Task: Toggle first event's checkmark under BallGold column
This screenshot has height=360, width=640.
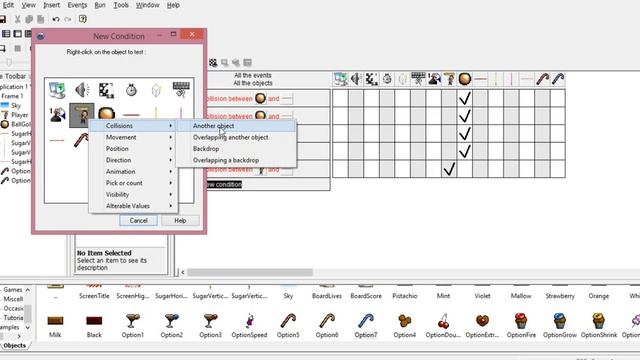Action: coord(464,98)
